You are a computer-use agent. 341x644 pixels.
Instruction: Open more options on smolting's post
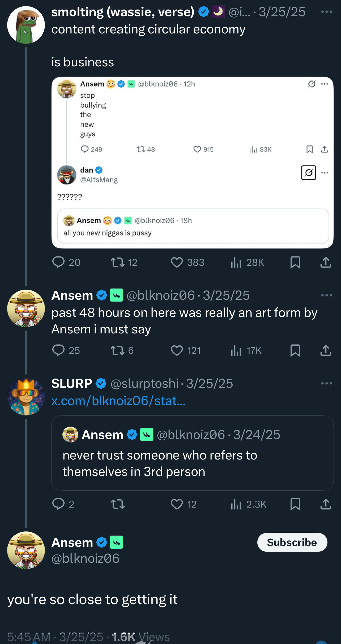(x=326, y=12)
